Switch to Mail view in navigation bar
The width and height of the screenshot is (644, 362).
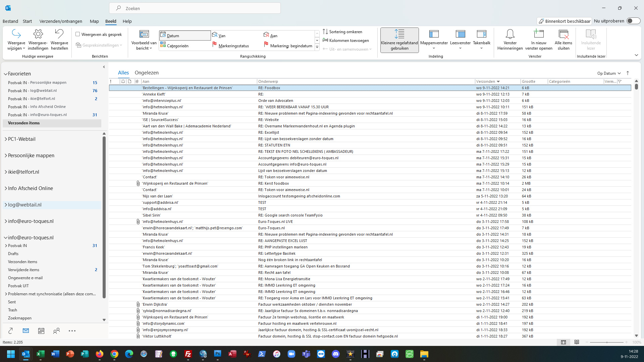pos(26,331)
